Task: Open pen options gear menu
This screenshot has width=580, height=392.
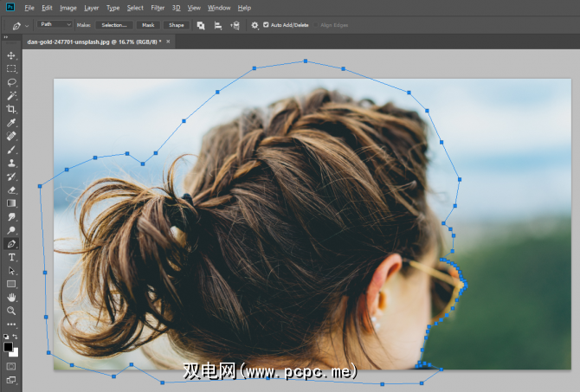Action: (x=255, y=25)
